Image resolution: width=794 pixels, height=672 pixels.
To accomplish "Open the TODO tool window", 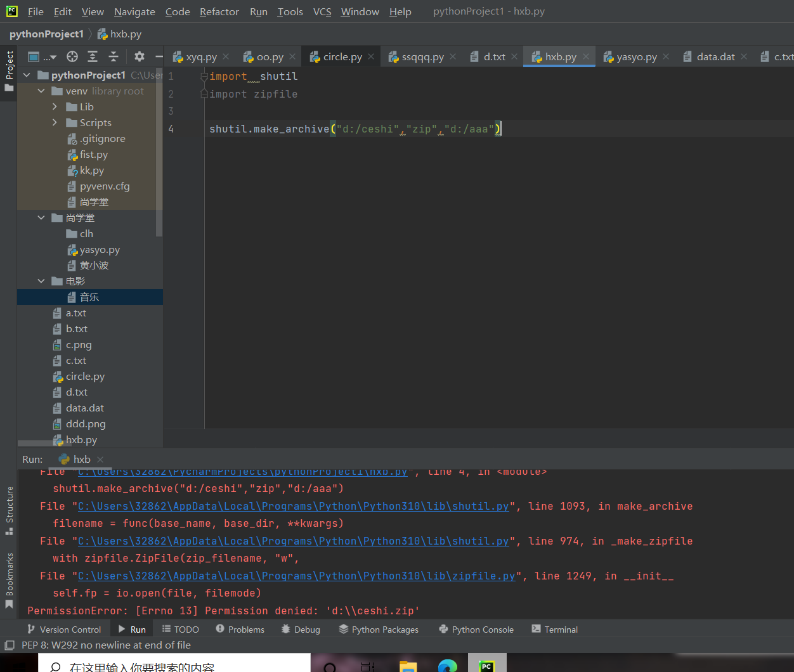I will point(180,629).
